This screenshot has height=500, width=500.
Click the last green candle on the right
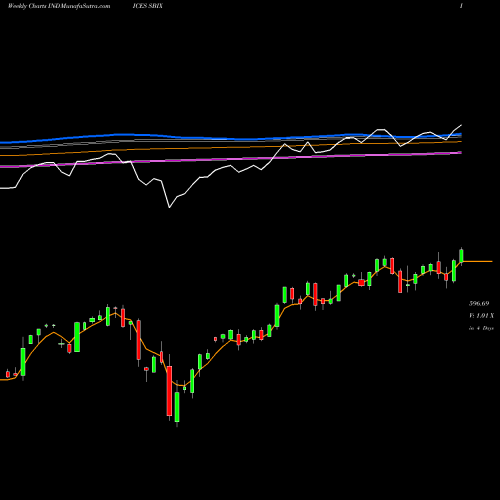461,255
